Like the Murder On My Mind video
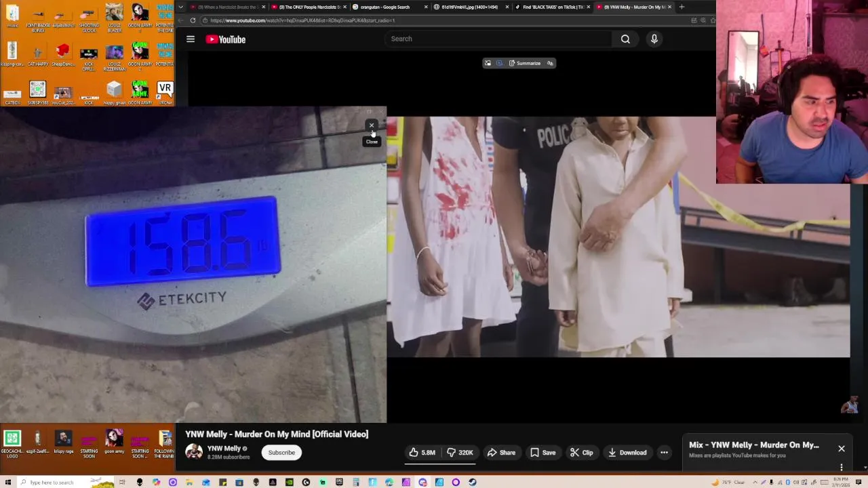Viewport: 868px width, 488px height. pos(422,453)
